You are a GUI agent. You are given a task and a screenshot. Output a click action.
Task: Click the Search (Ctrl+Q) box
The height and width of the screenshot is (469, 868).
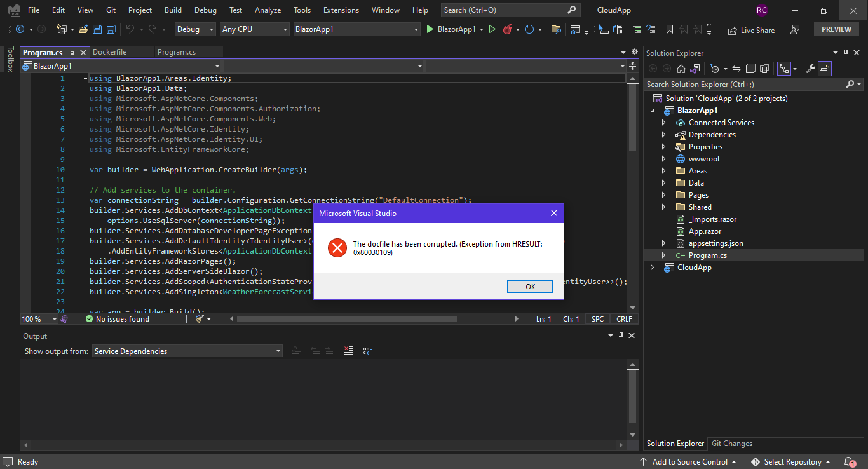pyautogui.click(x=510, y=10)
